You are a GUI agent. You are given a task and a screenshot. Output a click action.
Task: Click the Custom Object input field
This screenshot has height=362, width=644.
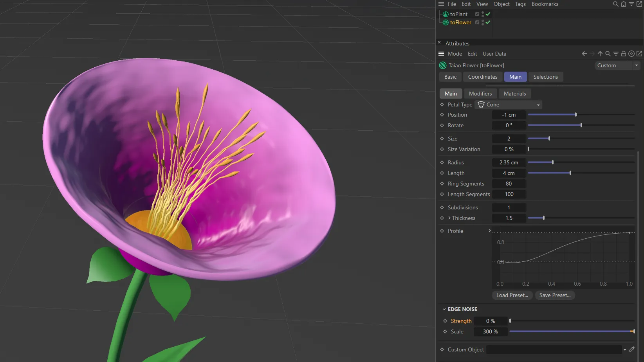coord(554,349)
